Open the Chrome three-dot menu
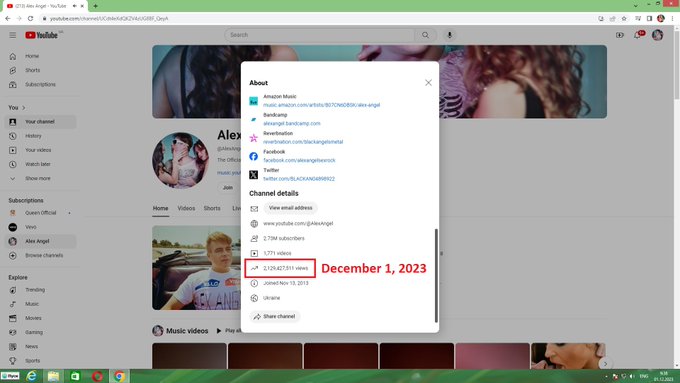 tap(673, 19)
